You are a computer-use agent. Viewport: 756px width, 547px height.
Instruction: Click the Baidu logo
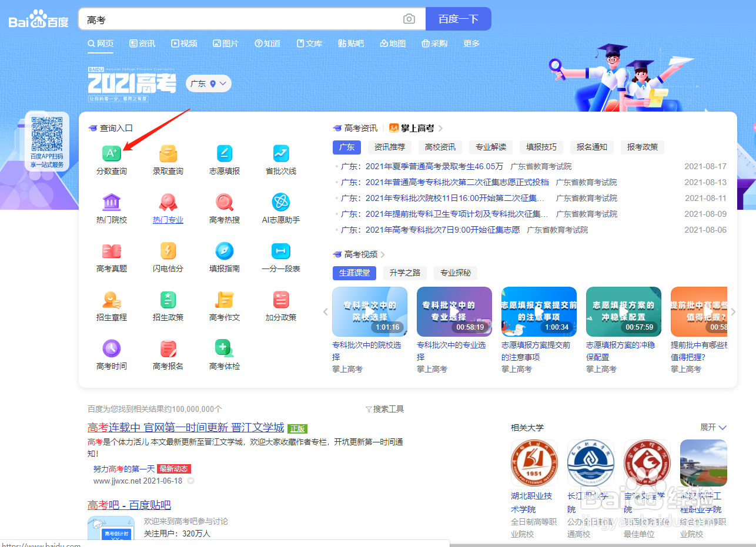point(39,19)
